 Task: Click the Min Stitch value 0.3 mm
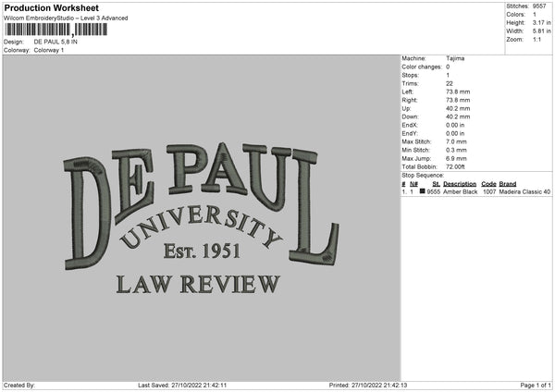click(x=456, y=151)
